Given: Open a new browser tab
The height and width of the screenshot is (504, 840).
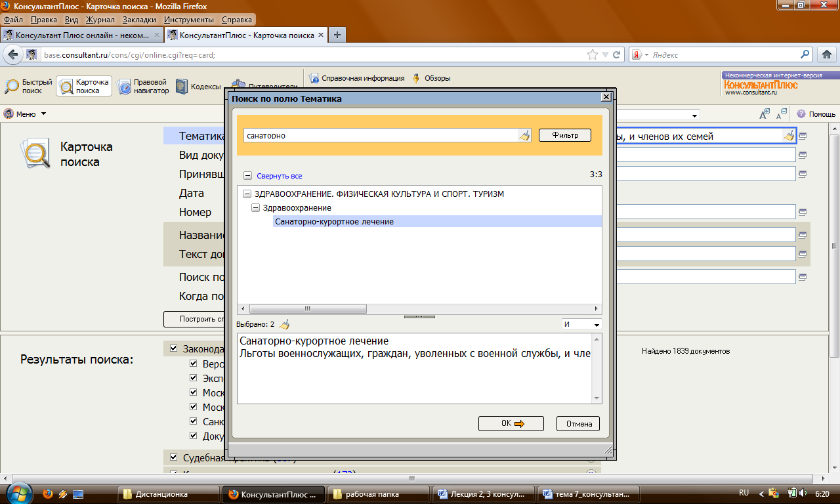Looking at the screenshot, I should point(337,35).
